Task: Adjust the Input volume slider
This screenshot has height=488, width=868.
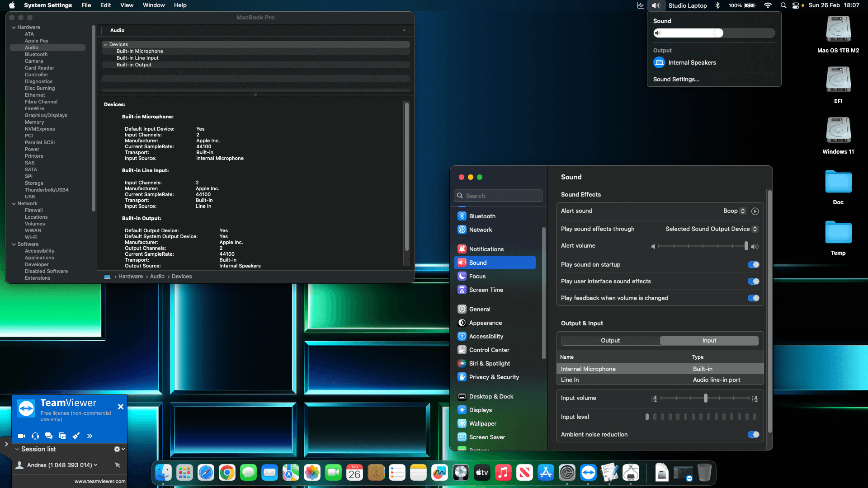Action: click(x=705, y=399)
